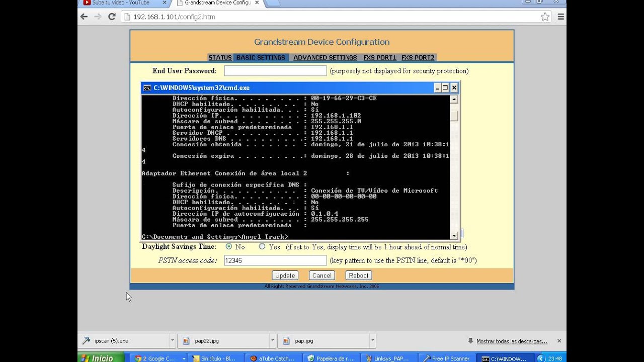Click the Reboot button
This screenshot has width=644, height=362.
click(359, 276)
